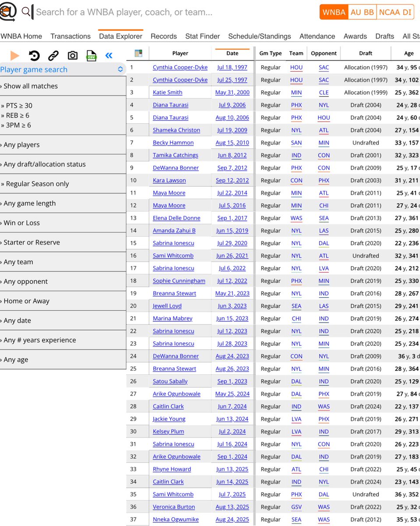Open Katie Smith's player page
This screenshot has height=526, width=420.
tap(167, 92)
